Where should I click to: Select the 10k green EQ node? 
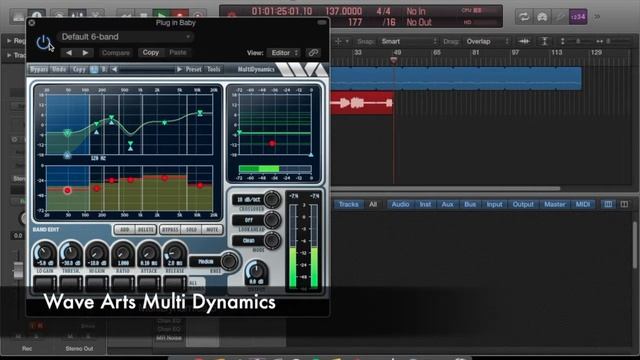click(x=200, y=113)
